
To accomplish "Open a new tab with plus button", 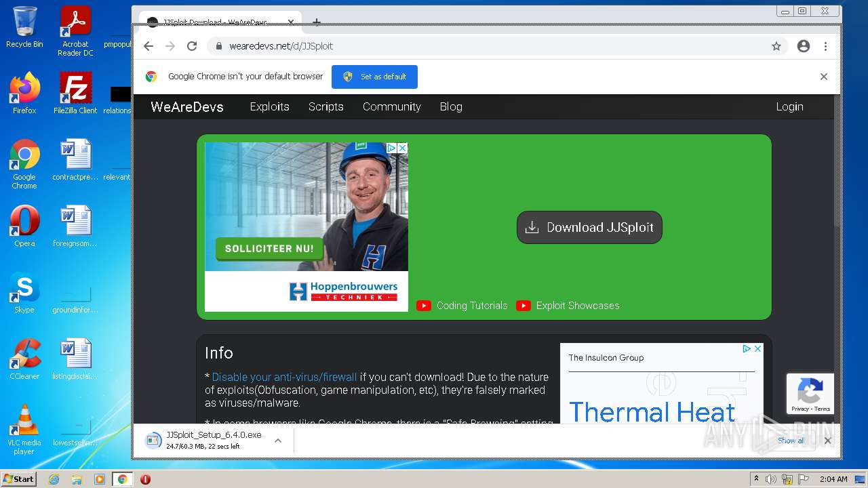I will click(x=317, y=22).
